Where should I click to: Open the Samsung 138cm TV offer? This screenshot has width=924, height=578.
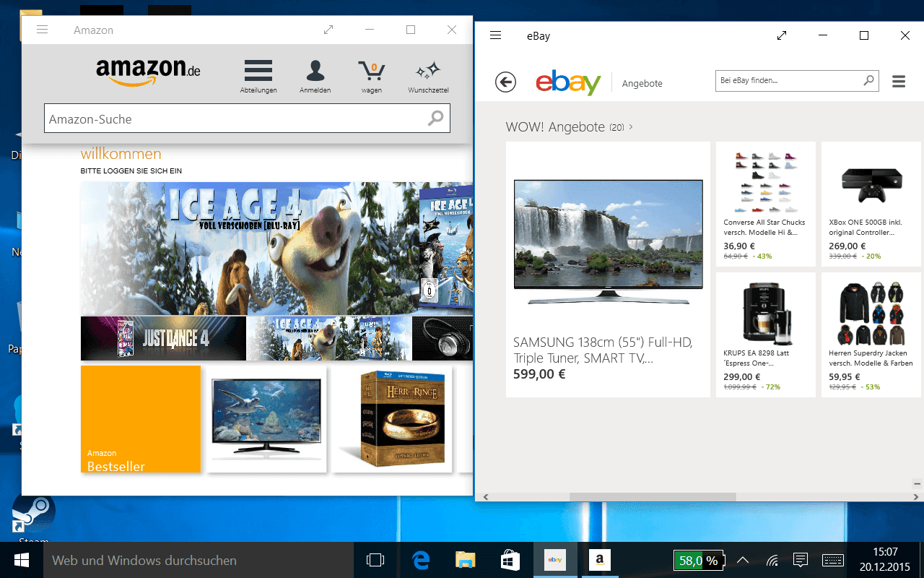tap(608, 269)
